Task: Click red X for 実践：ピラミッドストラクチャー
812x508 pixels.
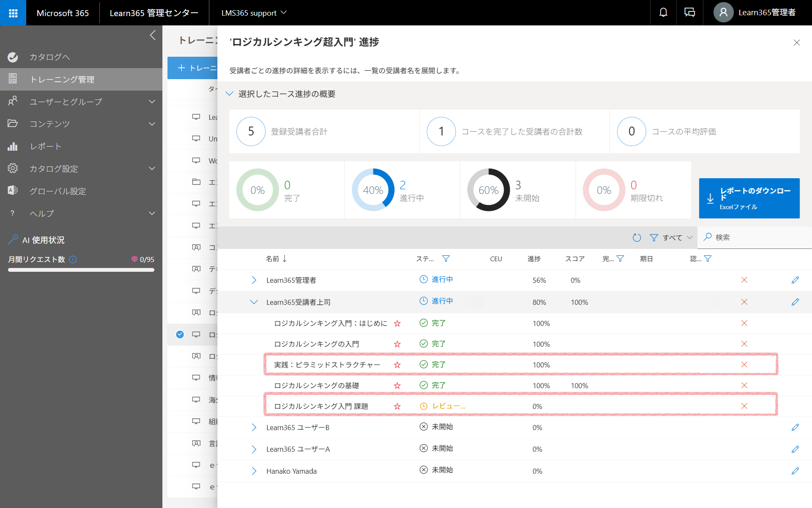Action: pyautogui.click(x=744, y=365)
